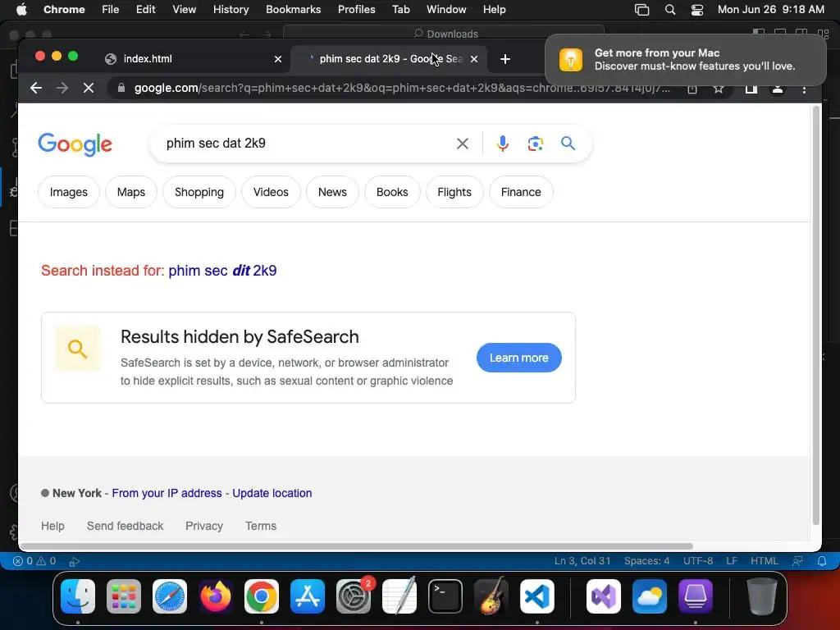840x630 pixels.
Task: Filter results by Finance
Action: [x=521, y=192]
